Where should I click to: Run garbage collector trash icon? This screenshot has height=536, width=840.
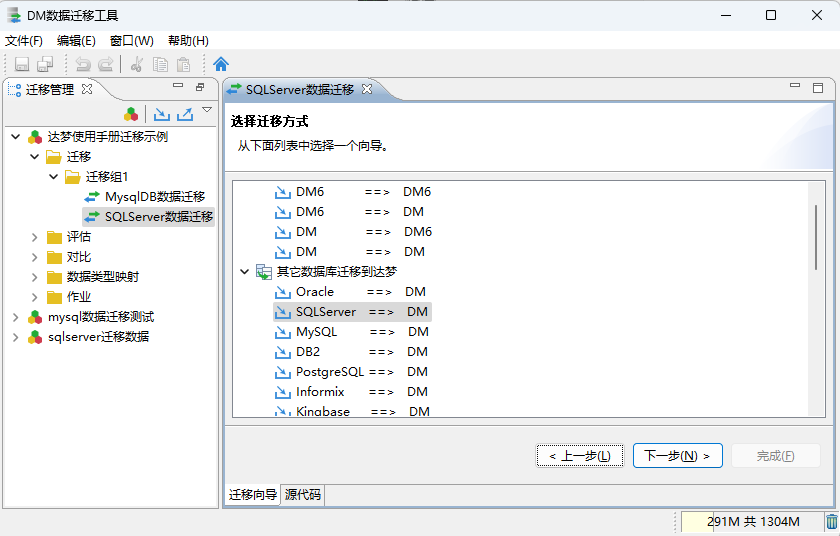point(831,522)
